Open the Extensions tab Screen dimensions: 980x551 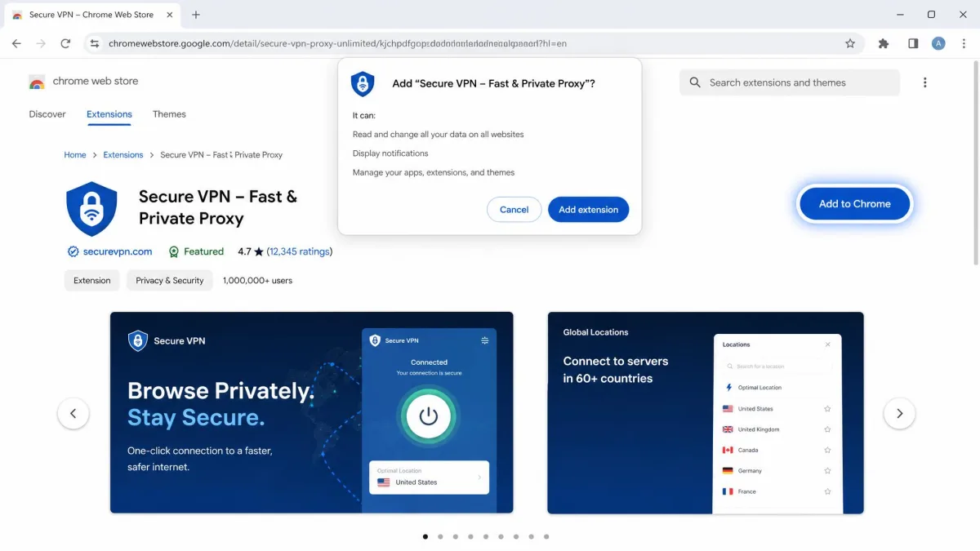click(x=109, y=114)
